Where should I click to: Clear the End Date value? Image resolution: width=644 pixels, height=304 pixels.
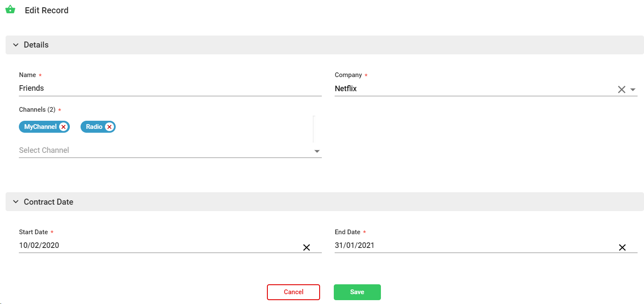(x=622, y=247)
